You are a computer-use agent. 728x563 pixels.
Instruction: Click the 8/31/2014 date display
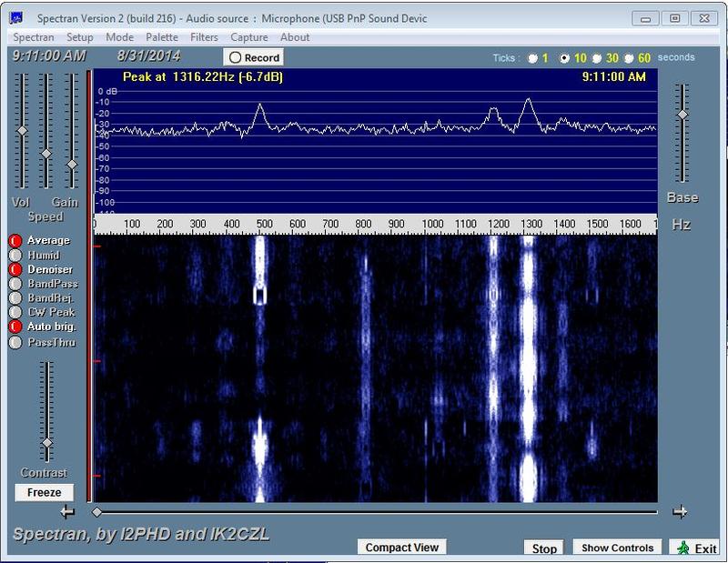tap(148, 56)
